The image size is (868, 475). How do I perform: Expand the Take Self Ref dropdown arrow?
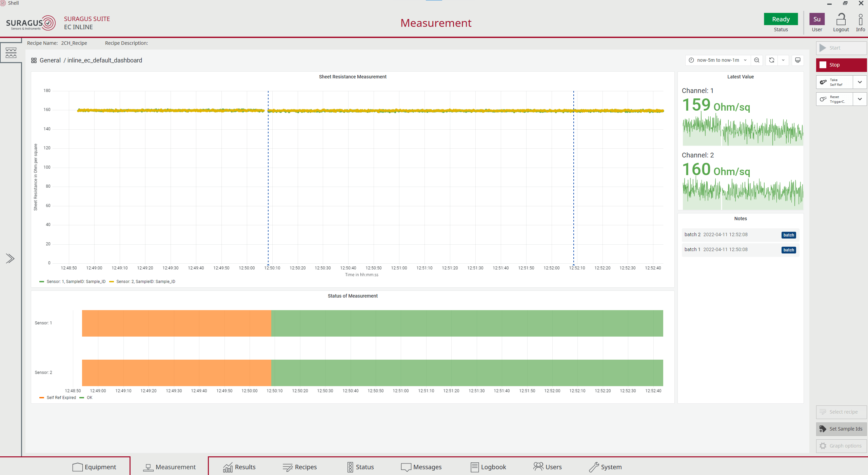(x=860, y=82)
